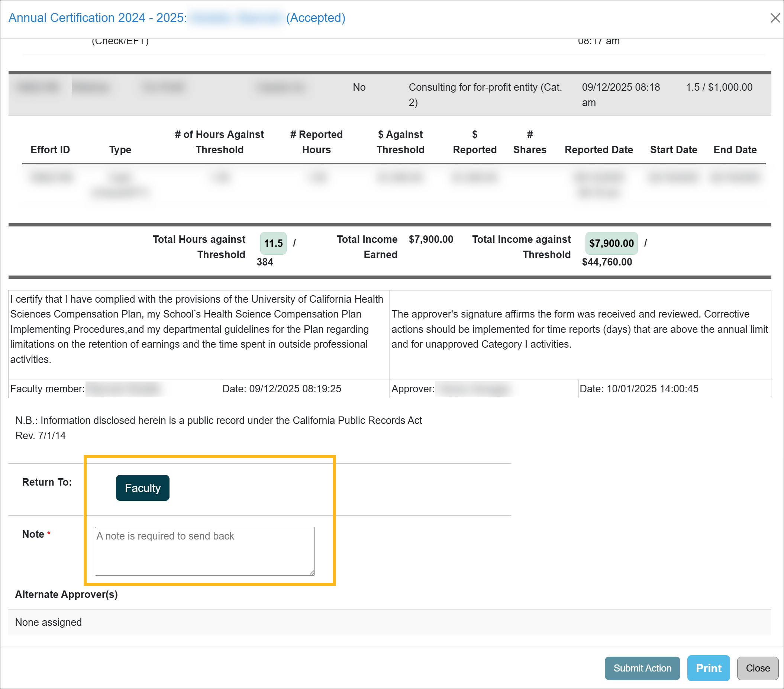
Task: Select the Type column header
Action: tap(120, 149)
